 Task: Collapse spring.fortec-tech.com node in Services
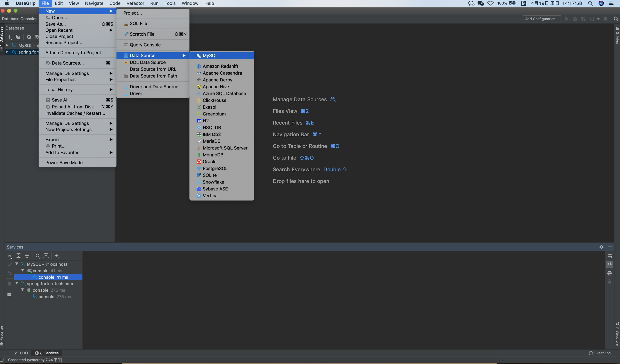click(x=17, y=283)
